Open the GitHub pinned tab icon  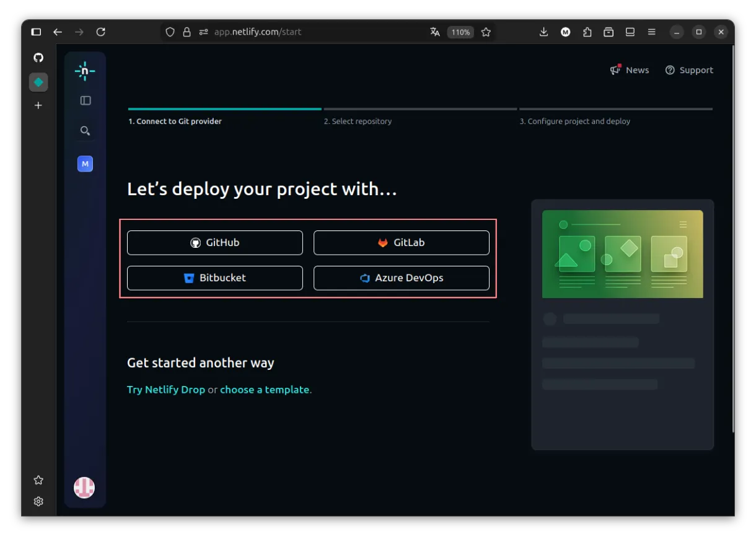pos(38,58)
